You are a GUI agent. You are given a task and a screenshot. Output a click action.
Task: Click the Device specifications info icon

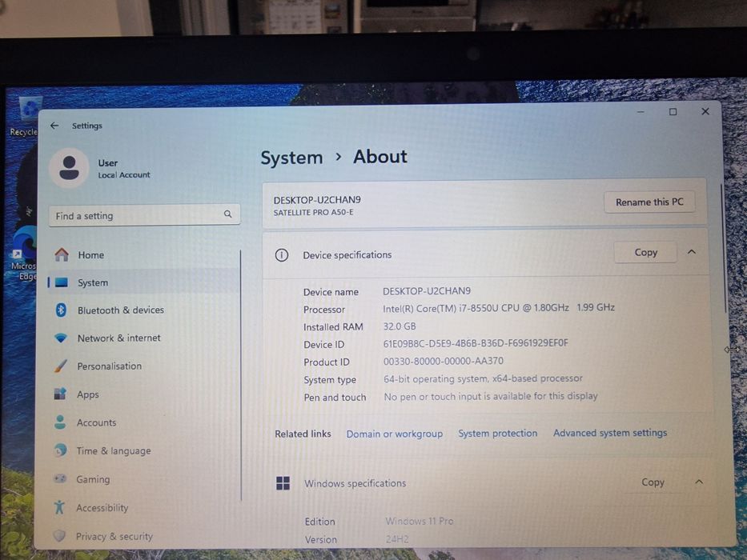point(282,255)
